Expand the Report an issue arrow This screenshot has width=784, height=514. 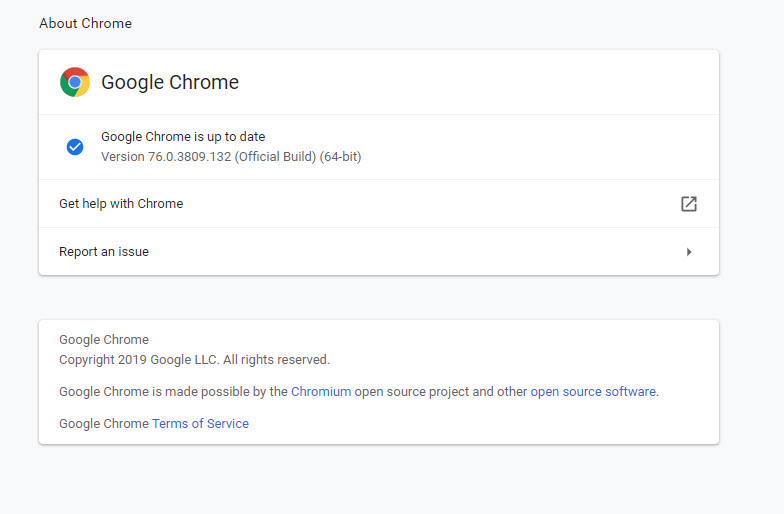click(x=689, y=252)
